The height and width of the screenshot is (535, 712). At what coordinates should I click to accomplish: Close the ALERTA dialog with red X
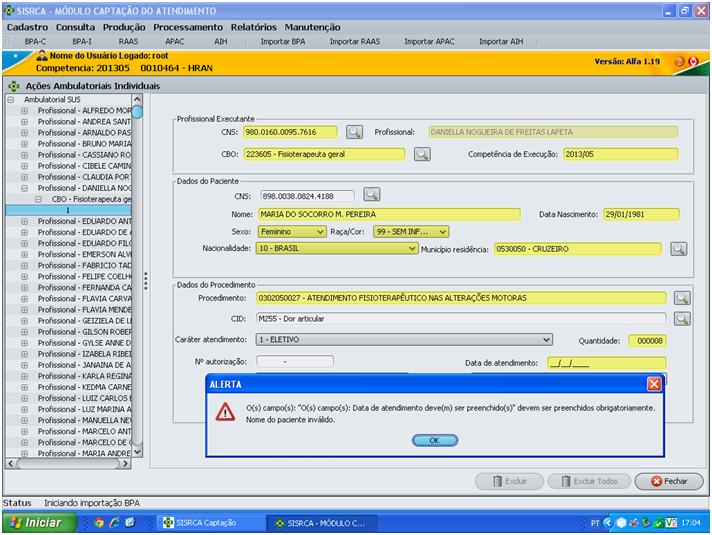point(654,384)
